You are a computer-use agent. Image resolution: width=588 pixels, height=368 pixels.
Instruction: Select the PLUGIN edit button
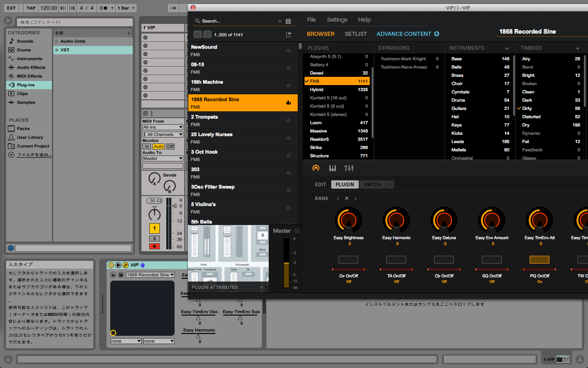345,184
